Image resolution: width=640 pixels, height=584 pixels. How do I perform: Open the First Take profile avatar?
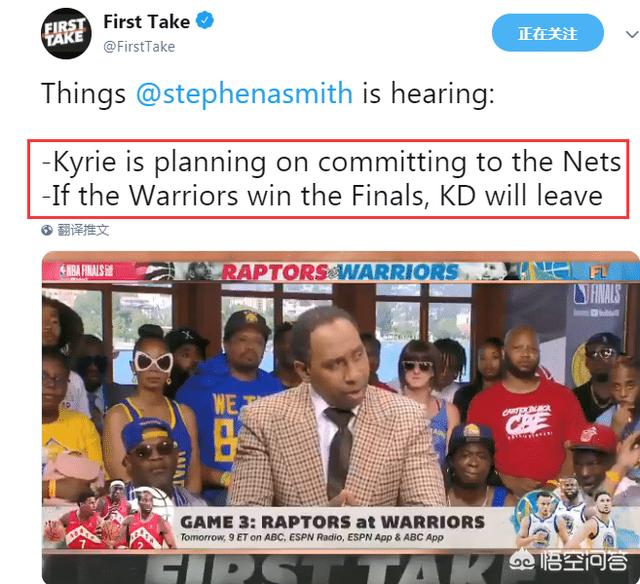(66, 33)
